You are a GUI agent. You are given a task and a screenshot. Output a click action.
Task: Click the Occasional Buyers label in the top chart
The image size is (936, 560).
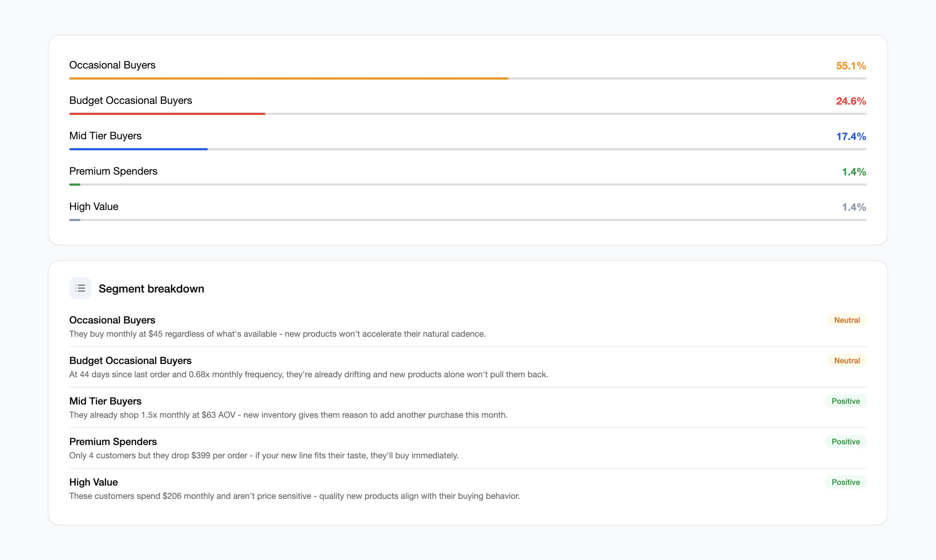[113, 65]
